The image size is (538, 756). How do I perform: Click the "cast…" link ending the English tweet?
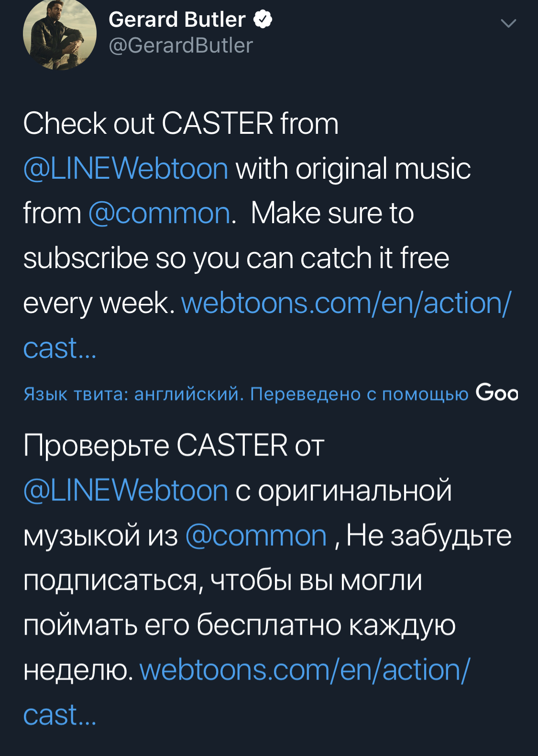[60, 348]
